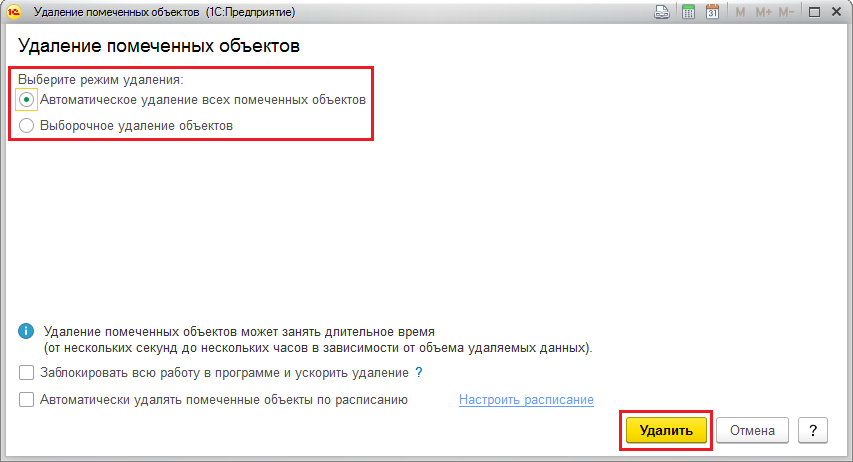The height and width of the screenshot is (462, 853).
Task: Click the blue question mark hint link
Action: [419, 373]
